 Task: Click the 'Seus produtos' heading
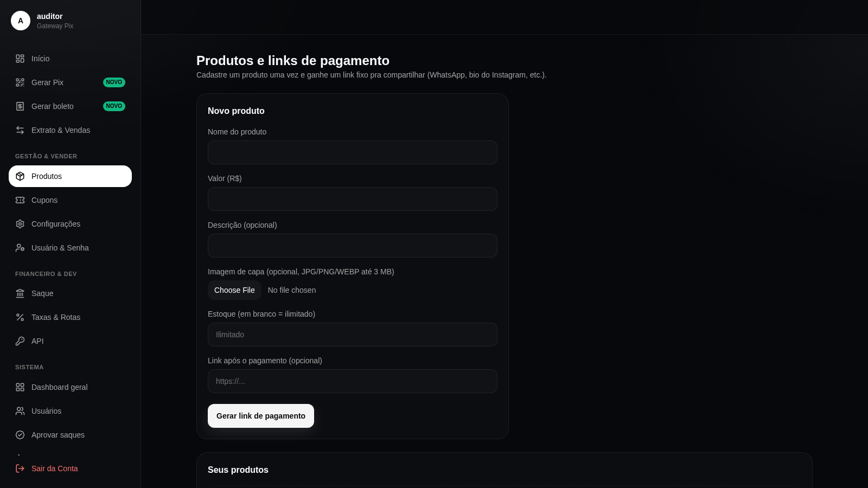pos(238,470)
